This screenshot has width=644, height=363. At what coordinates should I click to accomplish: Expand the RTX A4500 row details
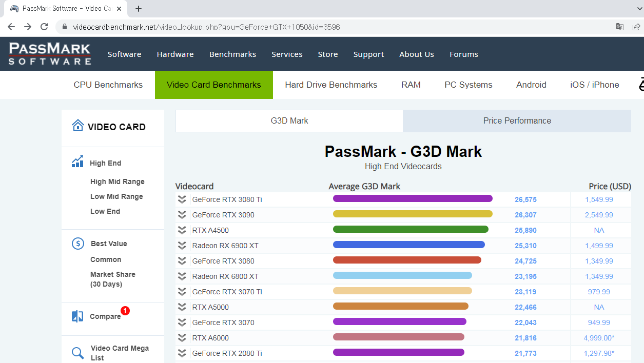coord(182,230)
